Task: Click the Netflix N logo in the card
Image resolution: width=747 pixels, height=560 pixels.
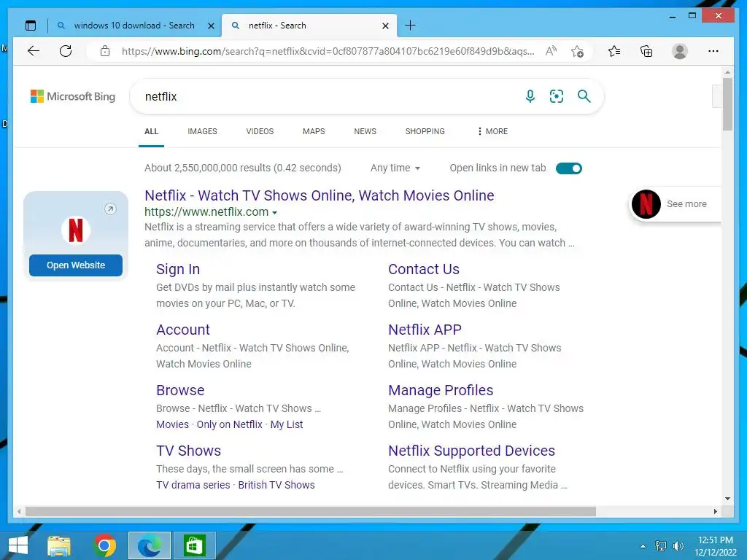Action: pyautogui.click(x=76, y=230)
